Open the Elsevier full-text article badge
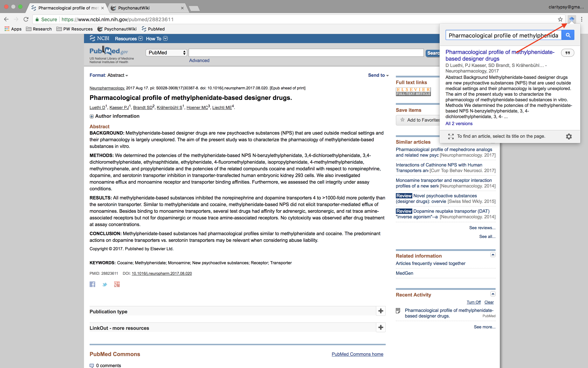The image size is (588, 368). click(413, 91)
